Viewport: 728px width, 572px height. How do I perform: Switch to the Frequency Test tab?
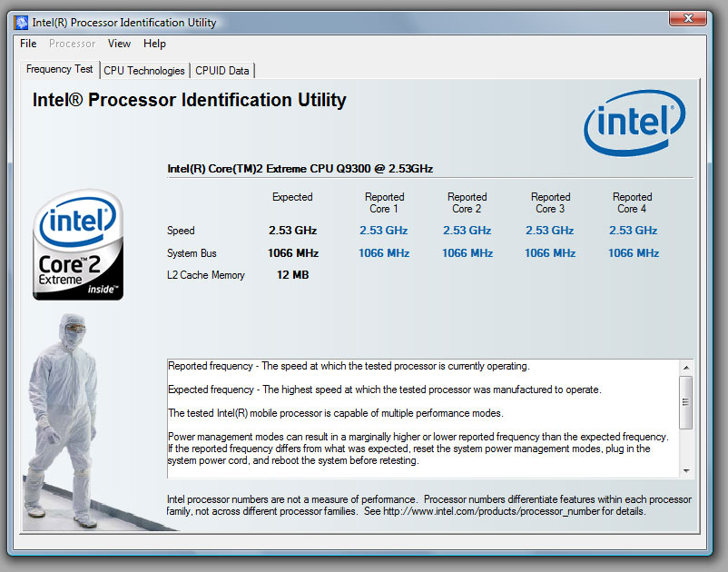coord(60,69)
